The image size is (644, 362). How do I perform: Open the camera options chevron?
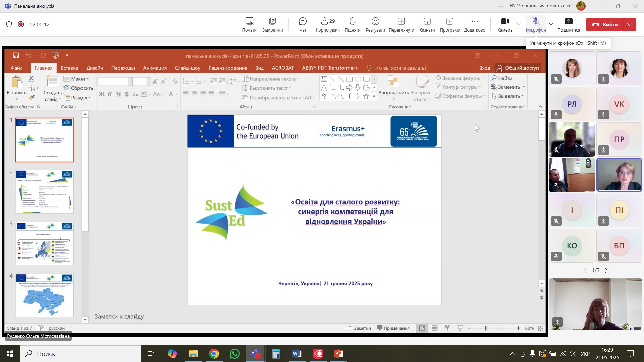pos(519,24)
